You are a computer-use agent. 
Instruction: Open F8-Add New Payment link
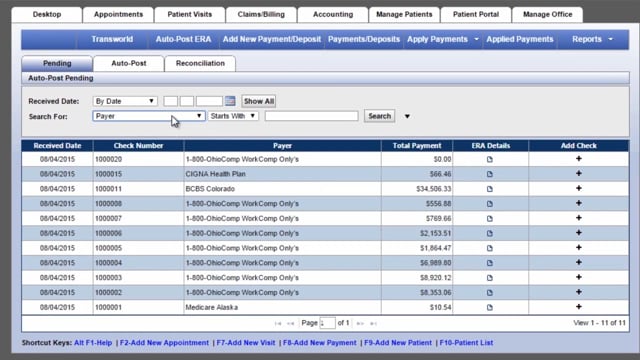point(320,343)
